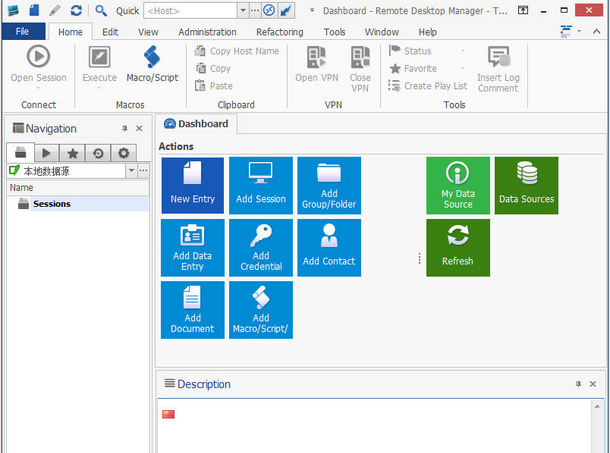Screen dimensions: 610x453
Task: Switch to the favorites star navigation tab
Action: point(72,153)
